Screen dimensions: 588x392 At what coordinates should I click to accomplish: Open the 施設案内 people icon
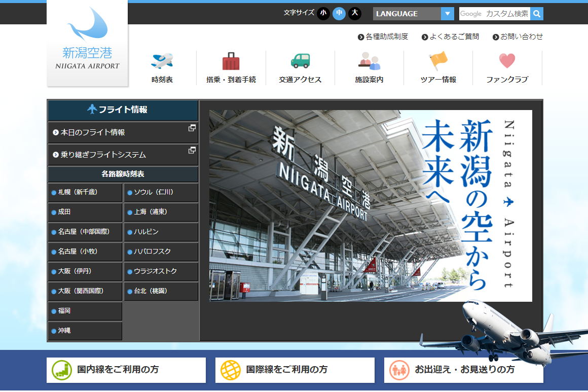369,61
